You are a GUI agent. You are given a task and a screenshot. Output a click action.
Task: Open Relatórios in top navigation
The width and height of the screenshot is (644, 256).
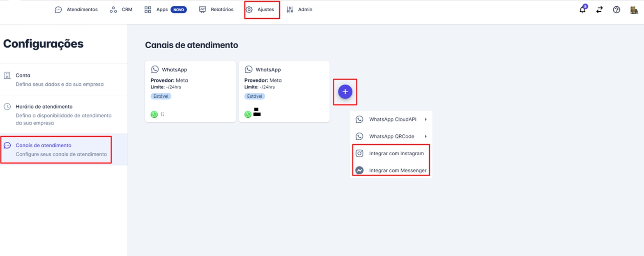point(216,10)
